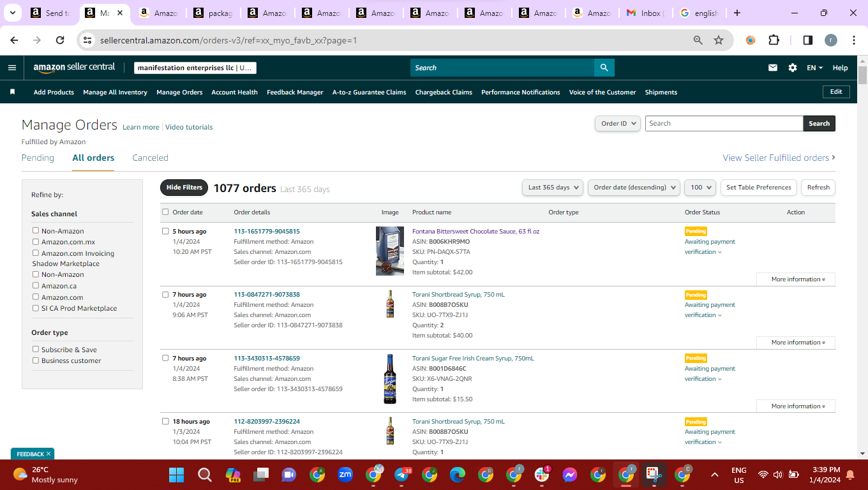Go back with the browser back arrow
Image resolution: width=868 pixels, height=490 pixels.
14,40
